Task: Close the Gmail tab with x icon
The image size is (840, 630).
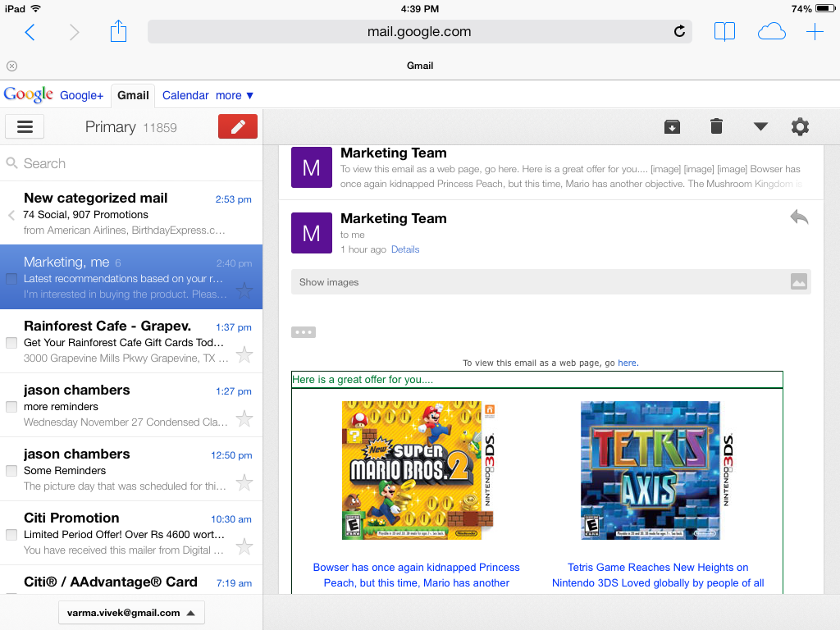Action: [x=11, y=66]
